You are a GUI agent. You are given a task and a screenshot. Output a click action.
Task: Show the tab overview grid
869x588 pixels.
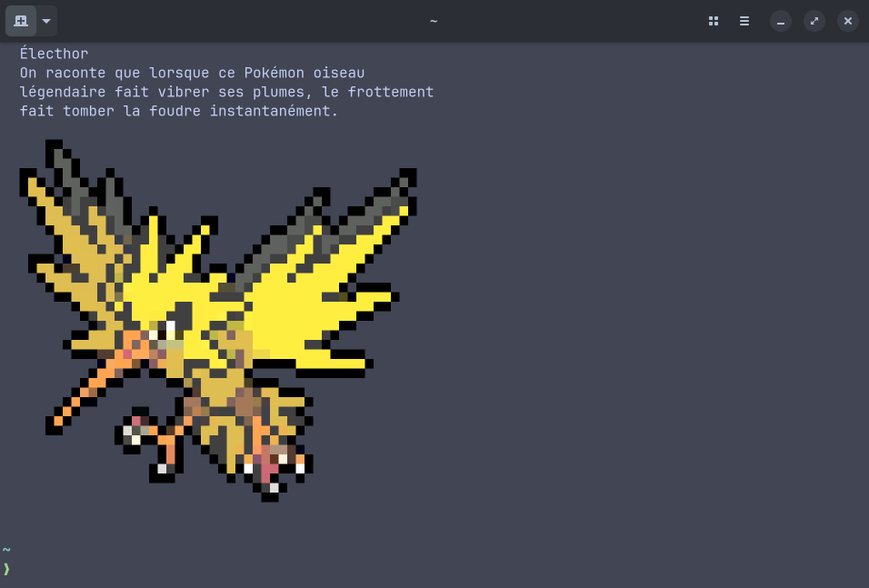pyautogui.click(x=714, y=21)
